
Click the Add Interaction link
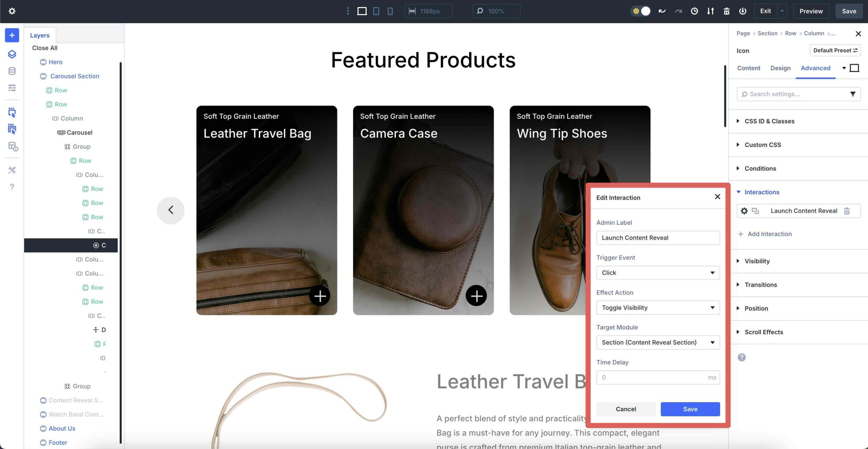(769, 234)
